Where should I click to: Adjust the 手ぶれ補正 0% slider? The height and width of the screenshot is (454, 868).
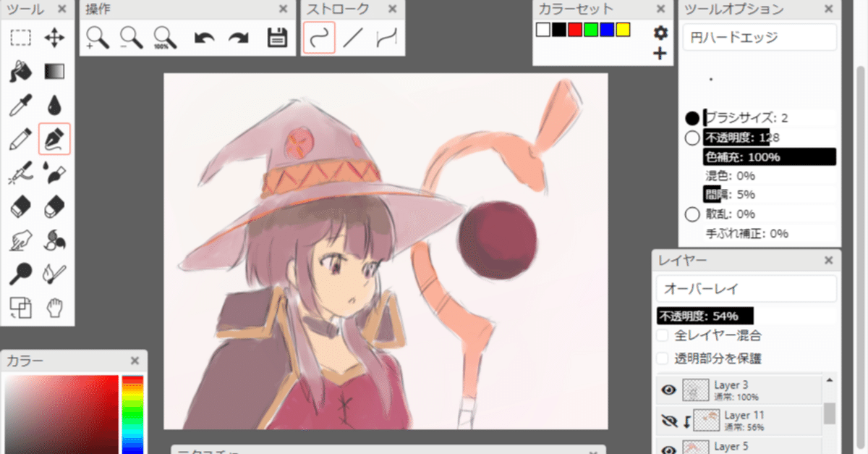[x=770, y=233]
